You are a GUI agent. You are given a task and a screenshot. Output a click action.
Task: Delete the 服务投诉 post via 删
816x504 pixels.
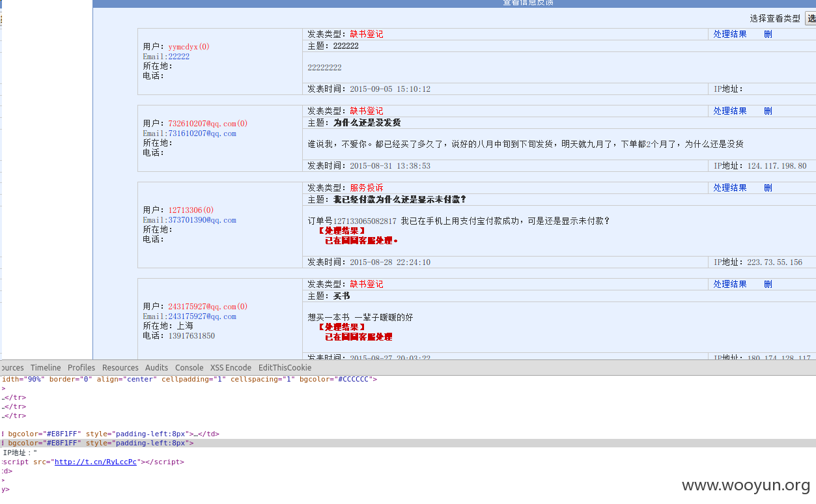(x=768, y=188)
